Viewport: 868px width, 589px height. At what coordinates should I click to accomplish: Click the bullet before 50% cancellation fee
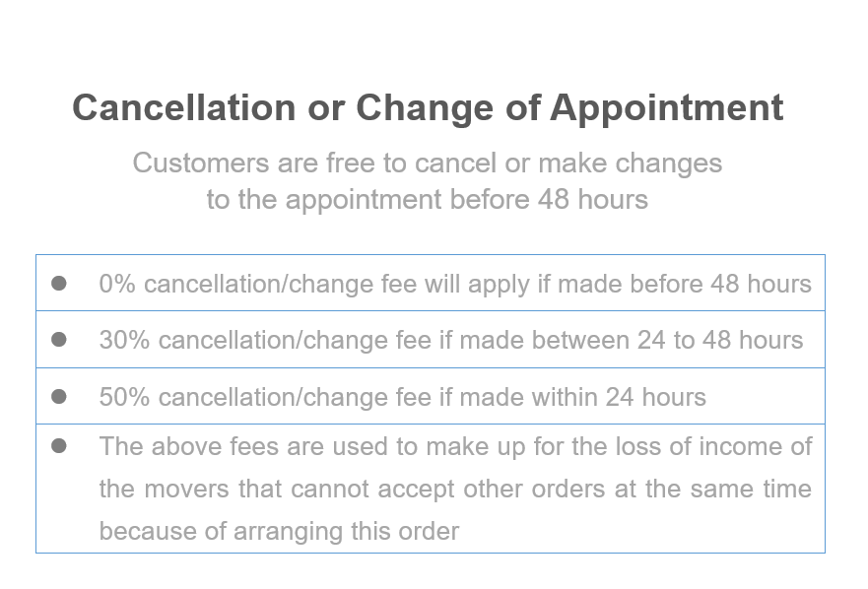tap(59, 396)
